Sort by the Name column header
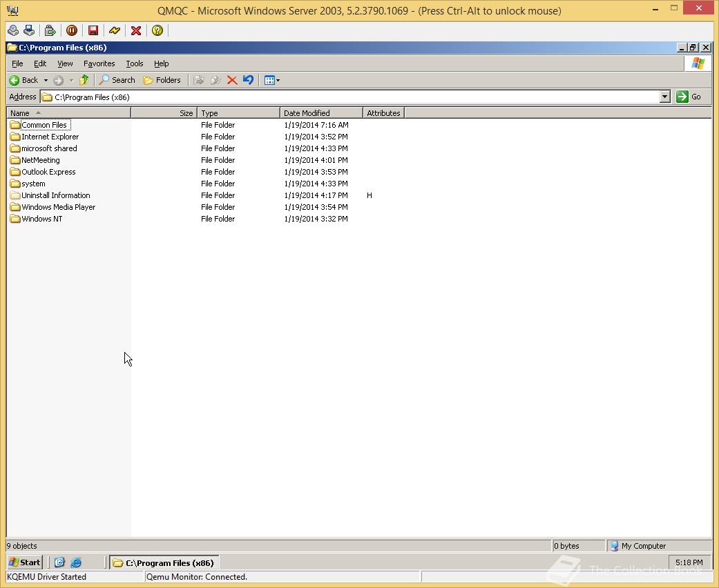This screenshot has width=719, height=588. pyautogui.click(x=69, y=112)
